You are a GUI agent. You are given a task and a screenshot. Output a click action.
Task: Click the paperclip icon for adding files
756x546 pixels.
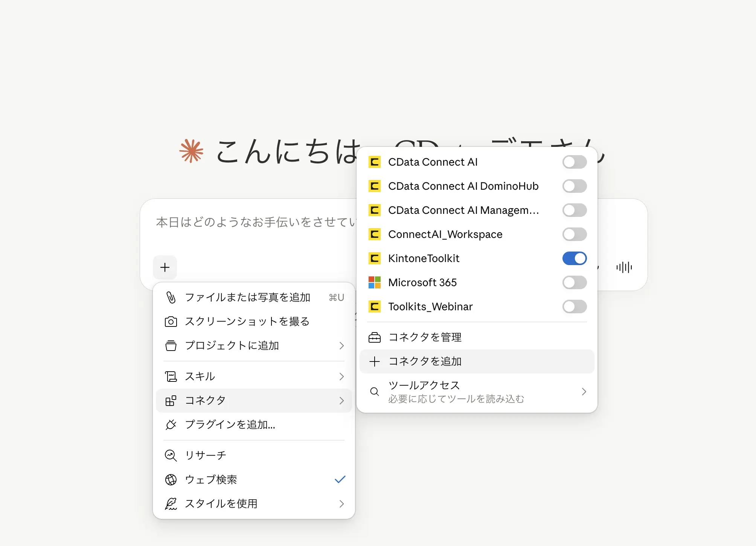(x=171, y=297)
